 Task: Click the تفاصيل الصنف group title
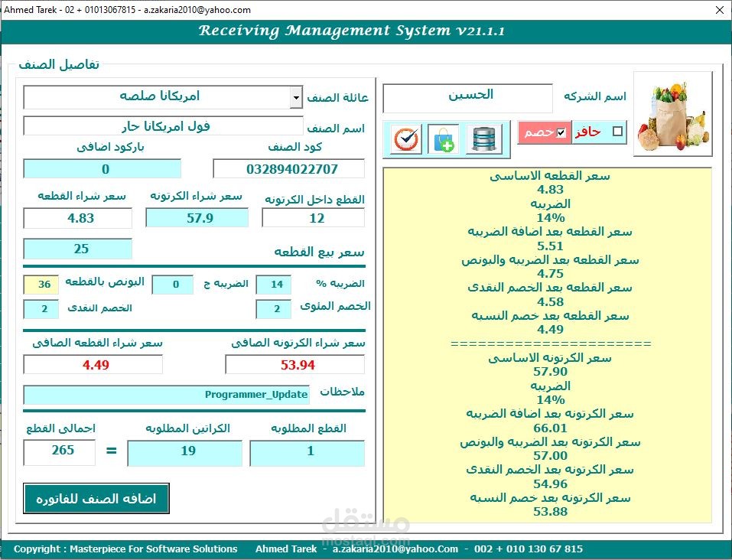[59, 64]
